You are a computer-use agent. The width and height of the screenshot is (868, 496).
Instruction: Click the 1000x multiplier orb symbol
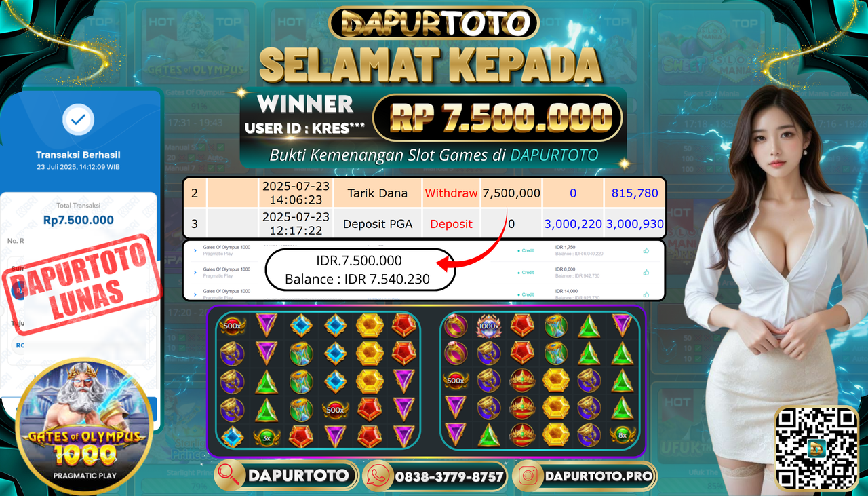pyautogui.click(x=488, y=326)
